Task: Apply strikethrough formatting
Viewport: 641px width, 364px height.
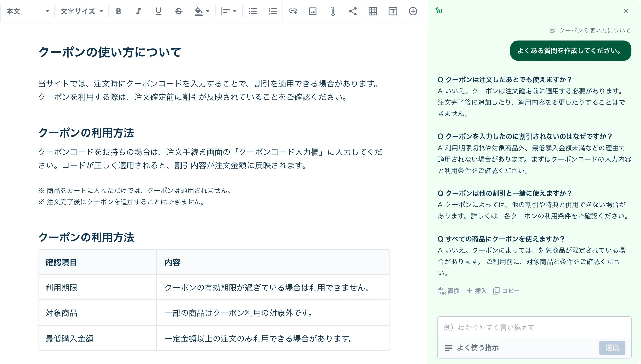Action: pos(179,11)
